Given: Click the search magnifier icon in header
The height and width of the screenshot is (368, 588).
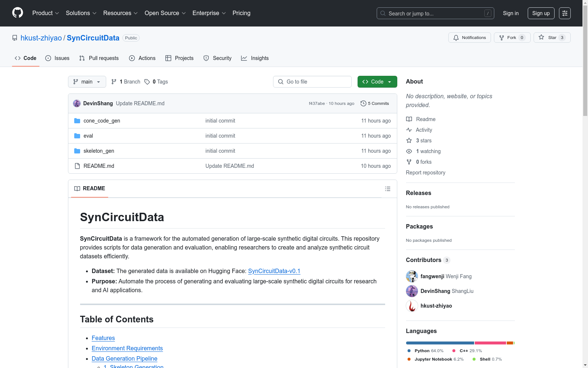Looking at the screenshot, I should [x=383, y=13].
